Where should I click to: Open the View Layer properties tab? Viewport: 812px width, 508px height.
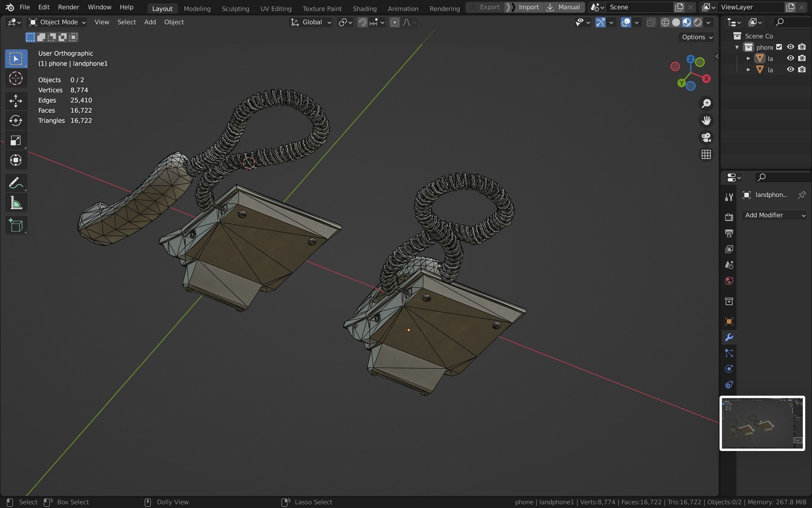coord(729,249)
